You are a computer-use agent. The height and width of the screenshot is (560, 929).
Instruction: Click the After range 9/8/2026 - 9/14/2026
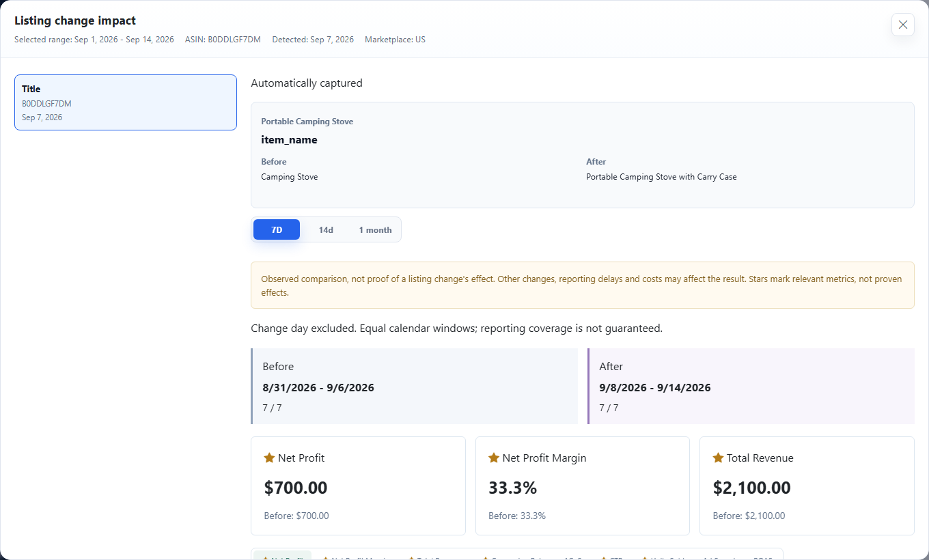tap(655, 387)
